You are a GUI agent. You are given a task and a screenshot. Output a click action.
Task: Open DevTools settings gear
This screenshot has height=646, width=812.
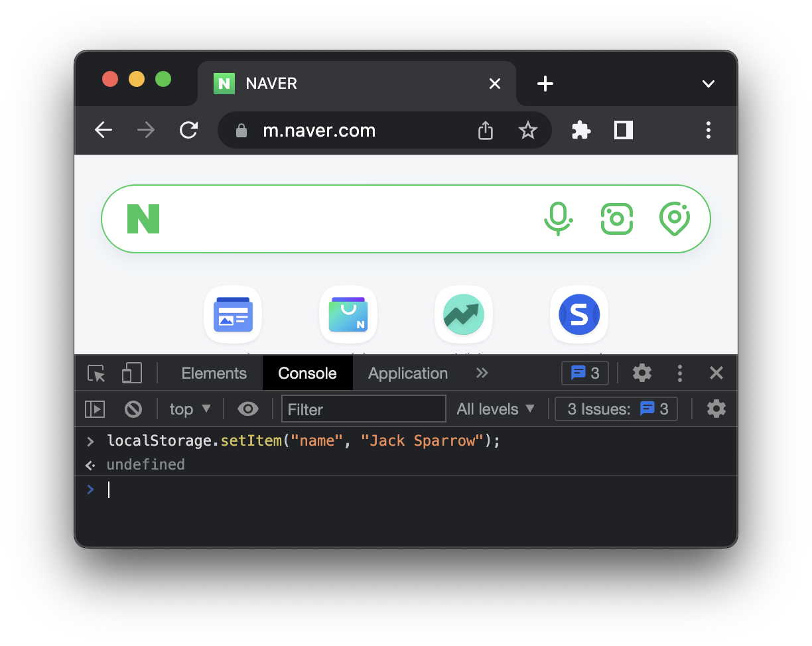coord(642,373)
